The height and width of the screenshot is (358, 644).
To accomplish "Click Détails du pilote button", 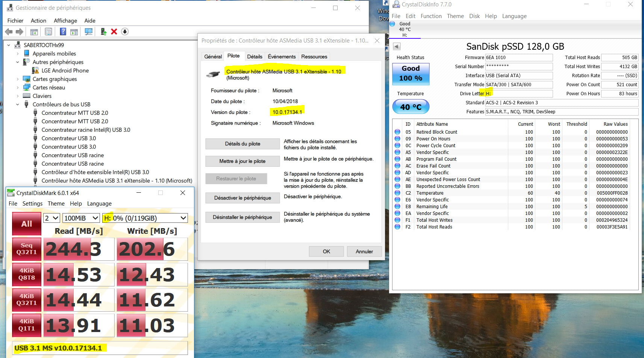I will point(242,144).
